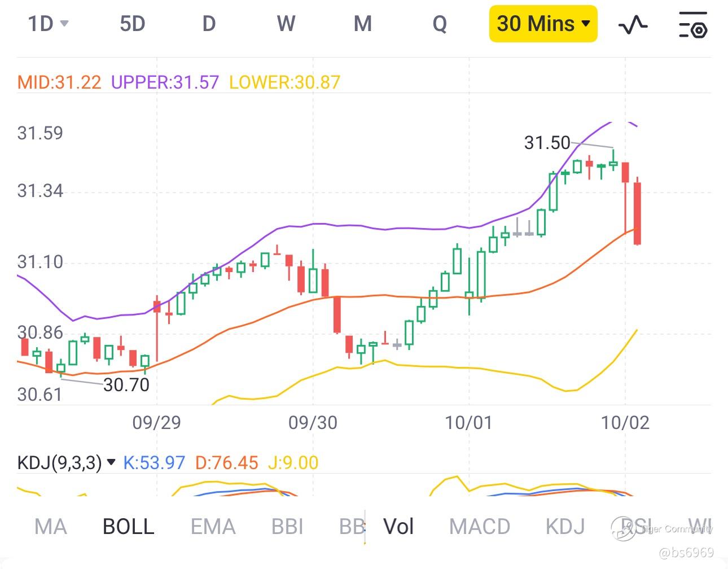Select the Q quarterly timeframe
Screen dimensions: 728x569
439,24
